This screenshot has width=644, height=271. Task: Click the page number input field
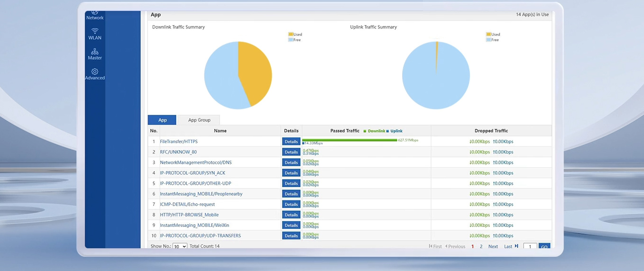point(530,246)
